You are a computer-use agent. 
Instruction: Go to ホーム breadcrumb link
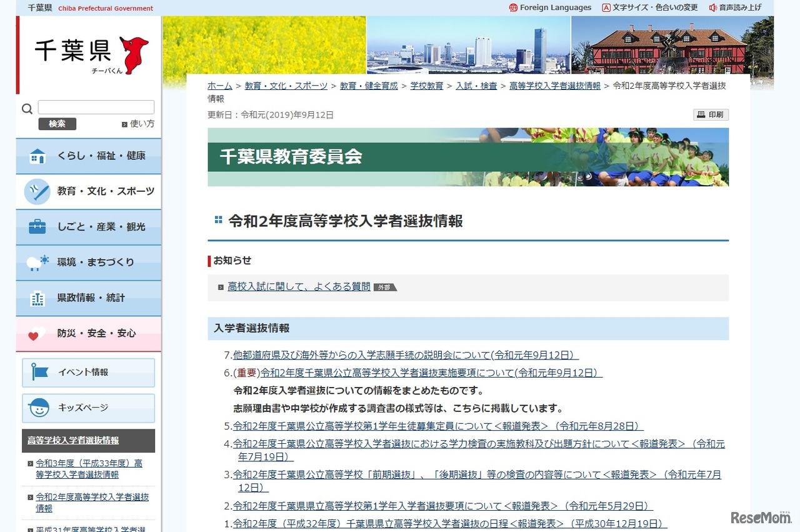coord(219,86)
